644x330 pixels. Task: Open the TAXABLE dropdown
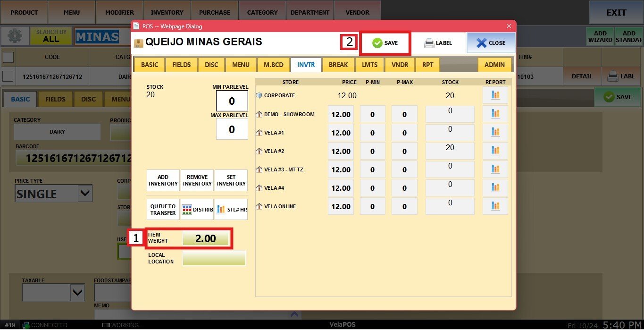coord(77,293)
